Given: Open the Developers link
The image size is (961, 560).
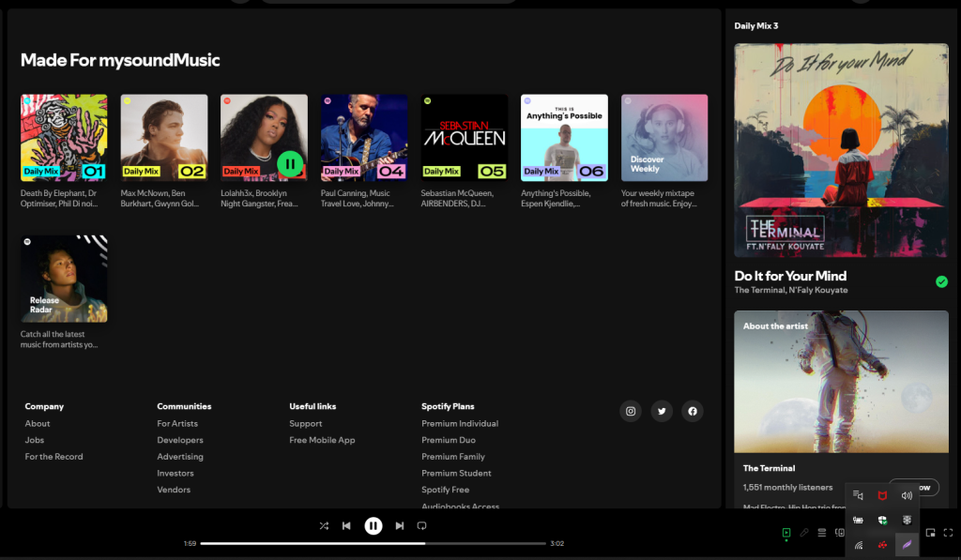Looking at the screenshot, I should pyautogui.click(x=180, y=440).
